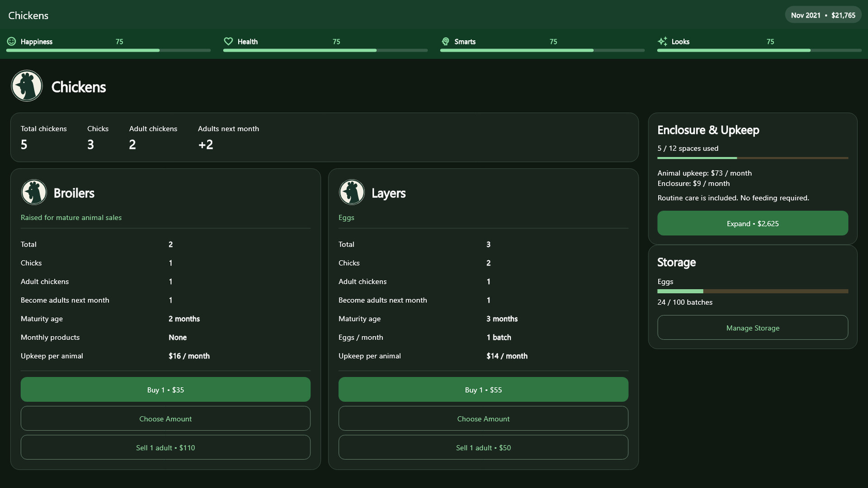The image size is (868, 488).
Task: Click '24 / 100 batches' storage text
Action: click(685, 302)
